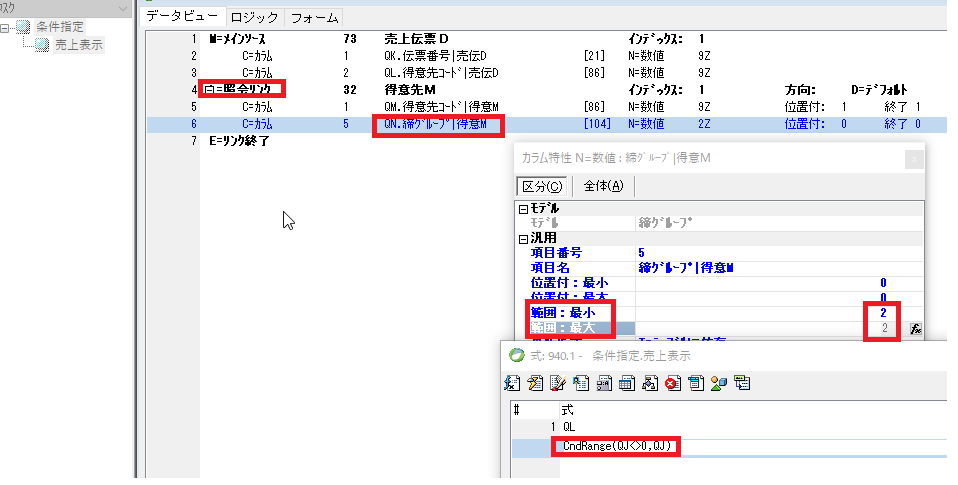Collapse the 条件指定 tree node

click(6, 27)
